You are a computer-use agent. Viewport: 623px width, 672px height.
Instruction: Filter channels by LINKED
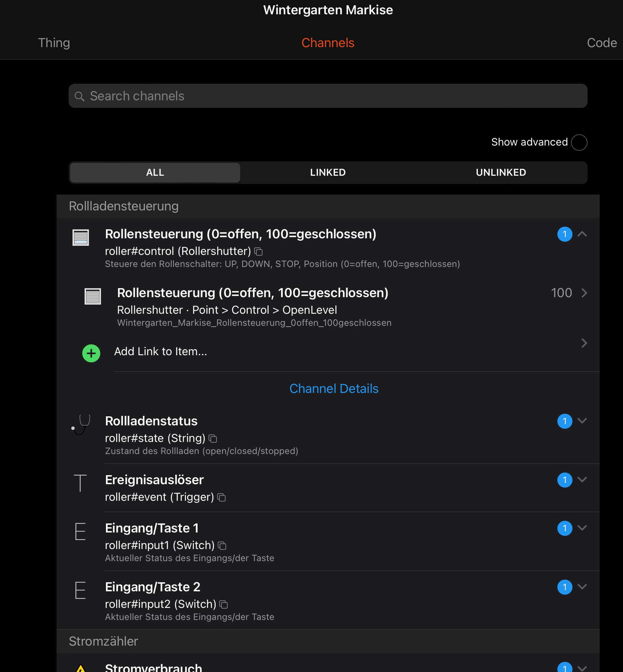point(328,173)
